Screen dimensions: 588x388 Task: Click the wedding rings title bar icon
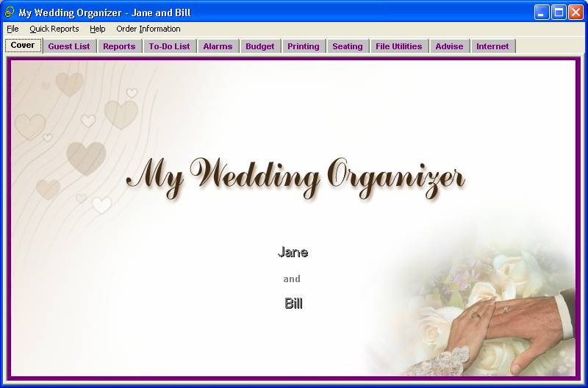[10, 12]
